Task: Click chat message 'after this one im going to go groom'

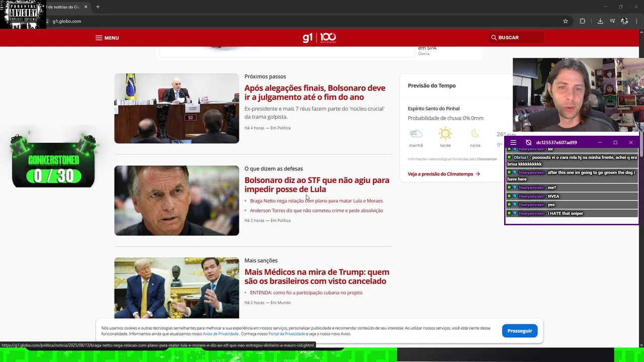Action: [x=572, y=175]
